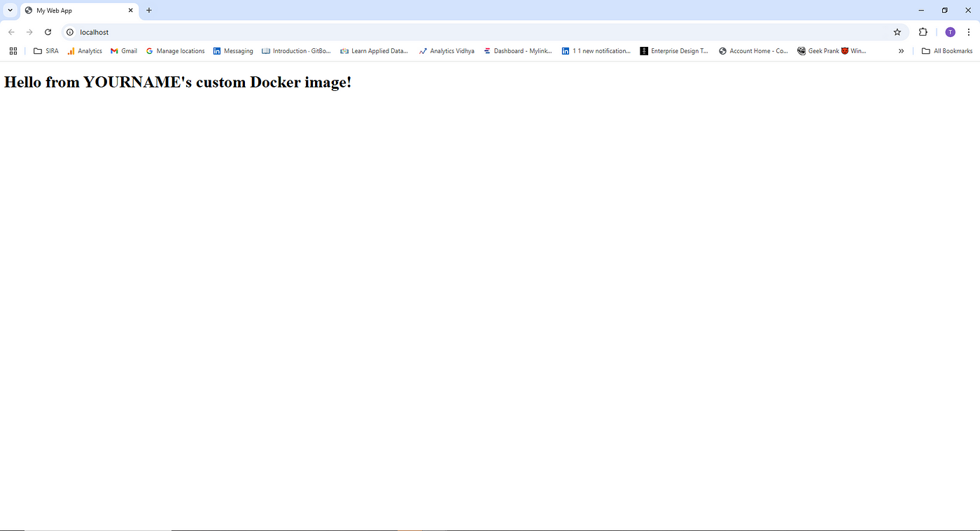This screenshot has height=531, width=980.
Task: Reload the localhost page
Action: [48, 32]
